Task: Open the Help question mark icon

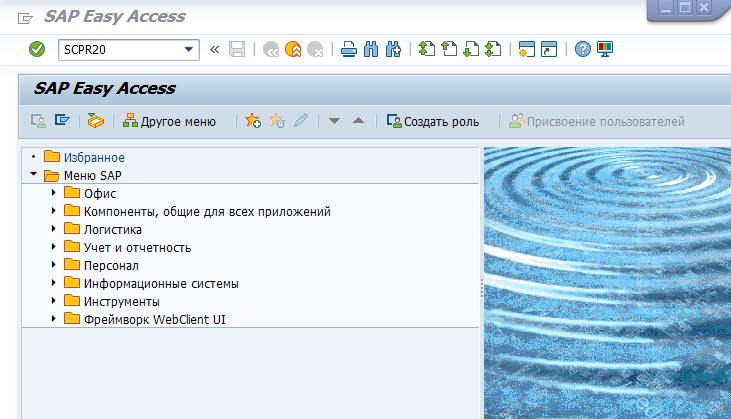Action: pos(583,49)
